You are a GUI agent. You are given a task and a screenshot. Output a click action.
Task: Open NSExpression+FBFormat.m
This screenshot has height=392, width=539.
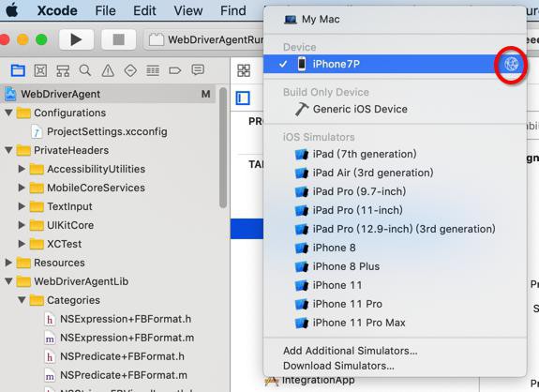click(127, 338)
